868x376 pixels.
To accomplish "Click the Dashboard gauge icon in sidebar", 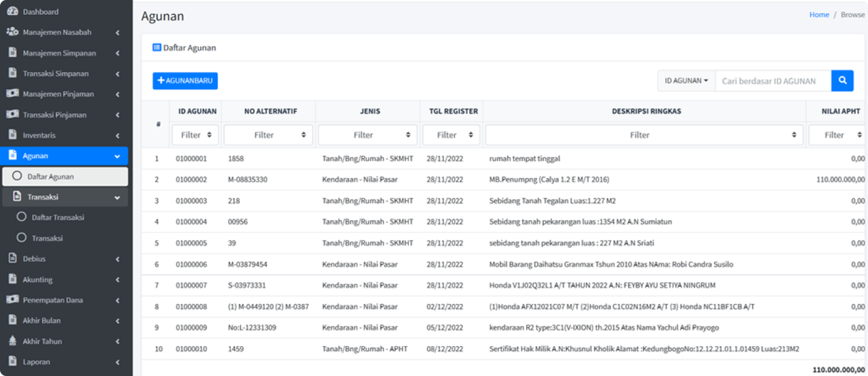I will point(12,12).
